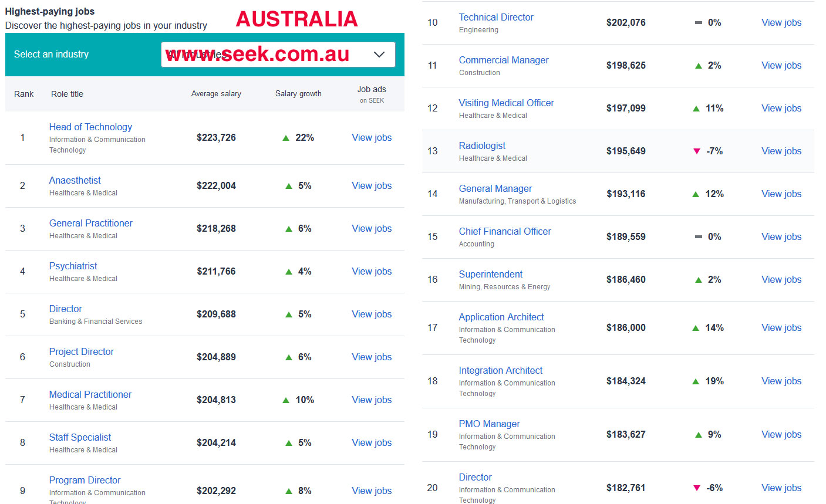Open the PMO Manager role link
Viewport: 826px width, 504px height.
coord(489,424)
